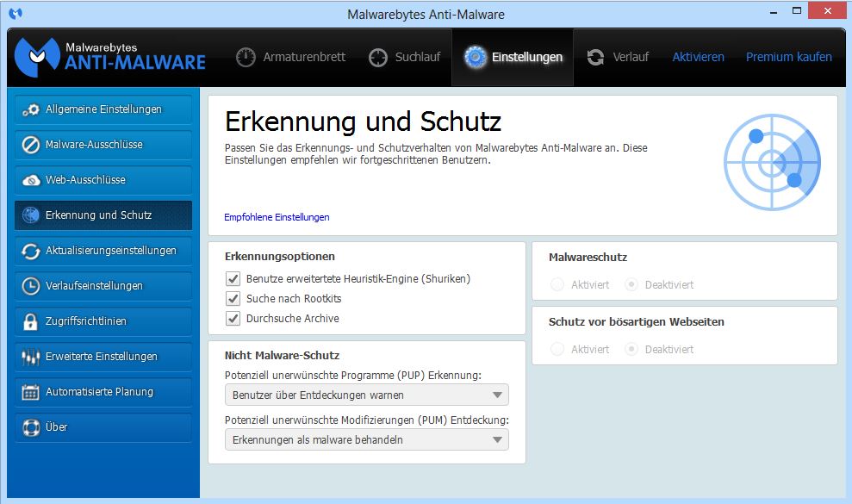Click the Malwarebytes Anti-Malware logo
Viewport: 852px width, 504px height.
[109, 57]
